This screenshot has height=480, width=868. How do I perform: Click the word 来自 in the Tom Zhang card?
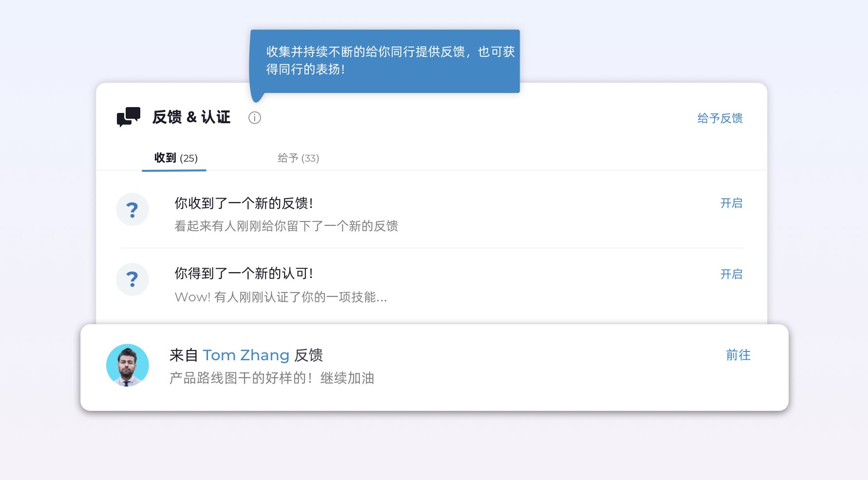click(x=184, y=355)
